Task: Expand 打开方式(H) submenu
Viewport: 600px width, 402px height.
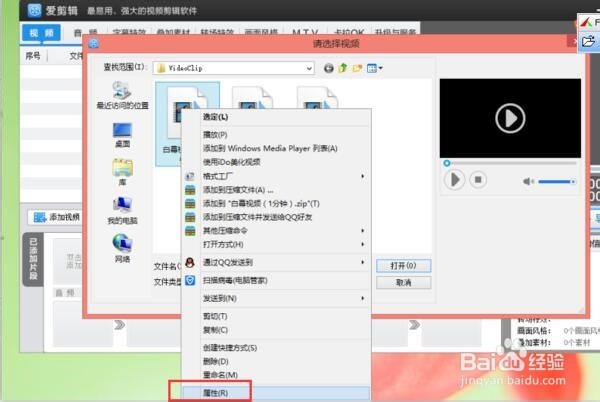Action: (276, 244)
